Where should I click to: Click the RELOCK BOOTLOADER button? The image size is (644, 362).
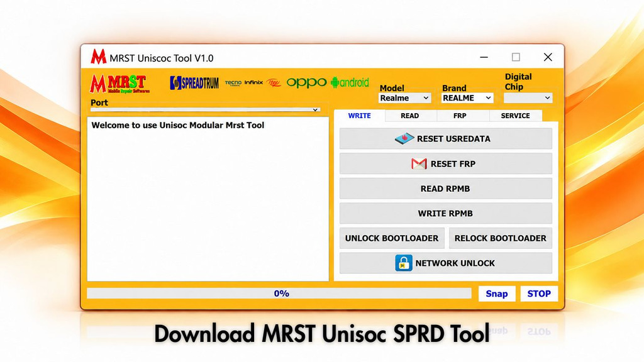click(500, 238)
